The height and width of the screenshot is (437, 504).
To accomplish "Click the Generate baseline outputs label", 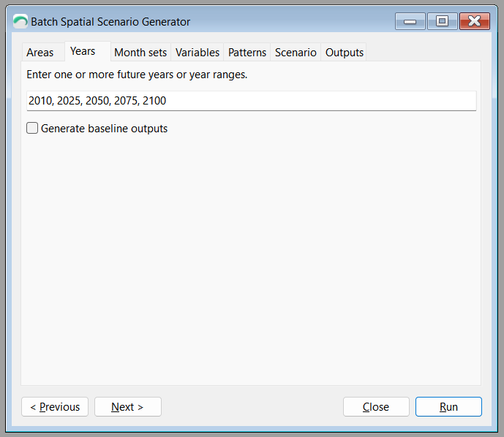I will [104, 129].
